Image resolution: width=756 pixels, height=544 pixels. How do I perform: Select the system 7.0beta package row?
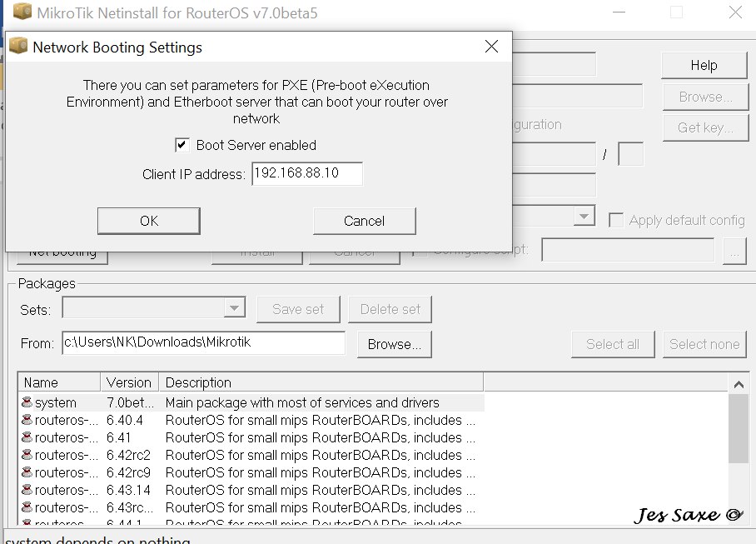(x=251, y=402)
